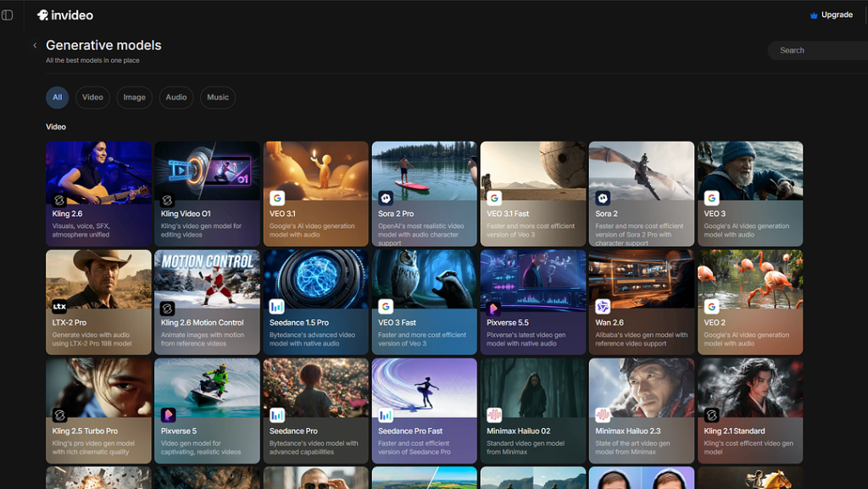This screenshot has width=868, height=489.
Task: Click the Pixverse icon on Pixverse 5 card
Action: pyautogui.click(x=169, y=414)
